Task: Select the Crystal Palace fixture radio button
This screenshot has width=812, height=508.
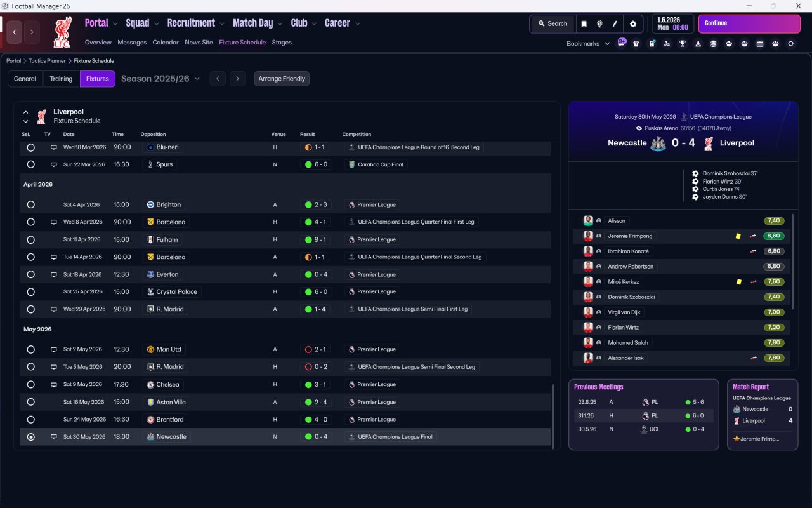Action: (x=30, y=292)
